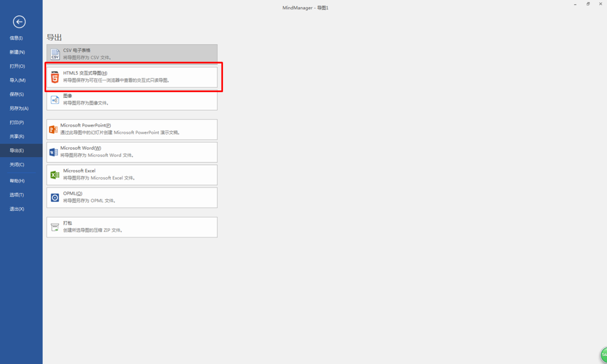Click the Excel logo icon
This screenshot has height=364, width=607.
[55, 175]
